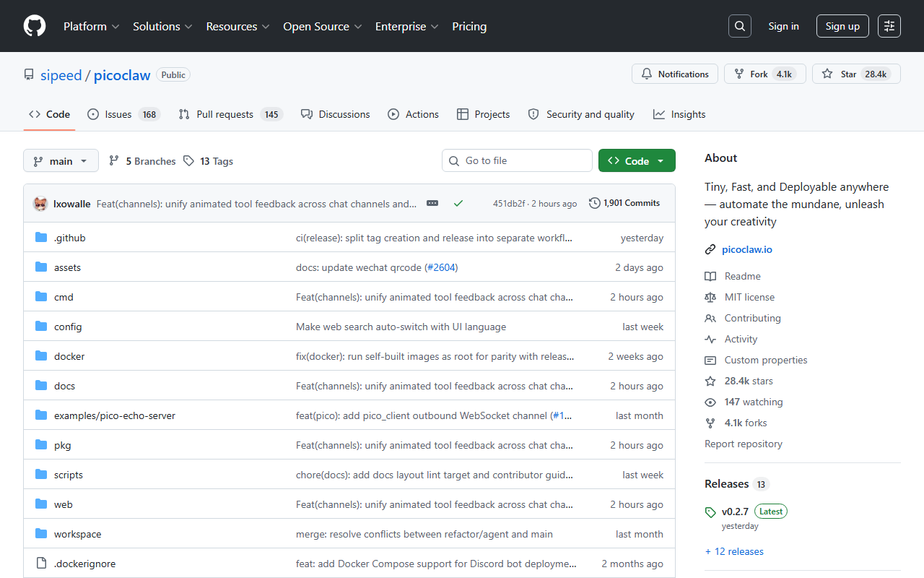Click the eye icon next to 147 watching
The image size is (924, 578).
click(x=710, y=402)
